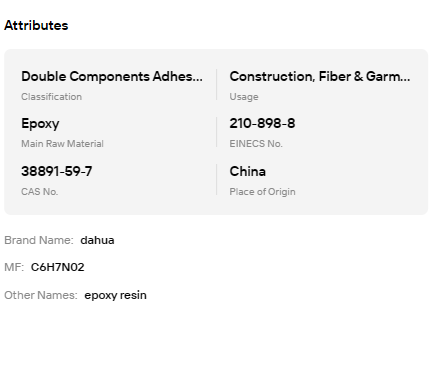Click the Main Raw Material label
This screenshot has width=434, height=374.
62,144
